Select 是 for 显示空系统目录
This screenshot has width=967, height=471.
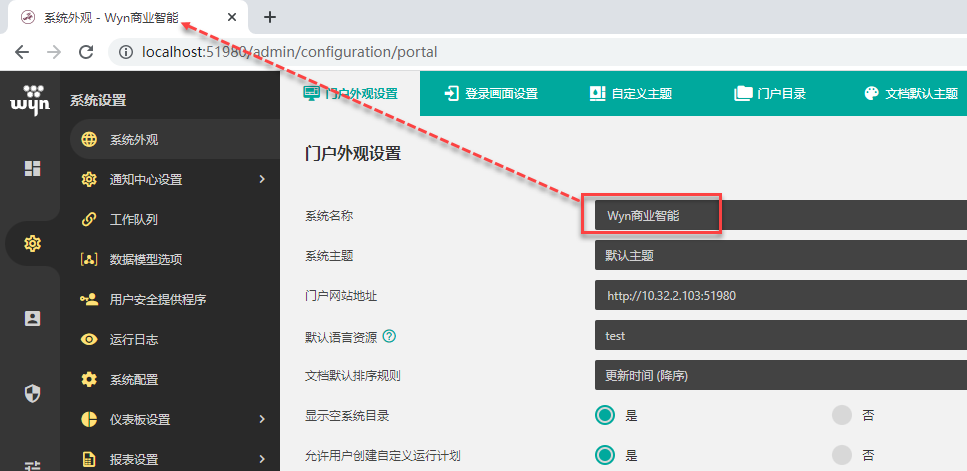[x=605, y=416]
